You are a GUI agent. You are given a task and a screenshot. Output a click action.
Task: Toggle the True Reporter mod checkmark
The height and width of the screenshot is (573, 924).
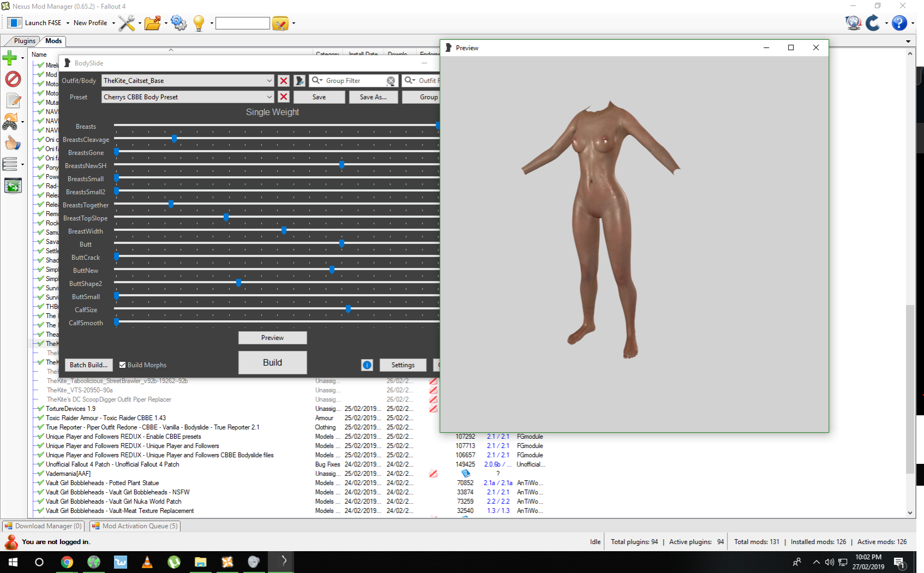pyautogui.click(x=41, y=427)
